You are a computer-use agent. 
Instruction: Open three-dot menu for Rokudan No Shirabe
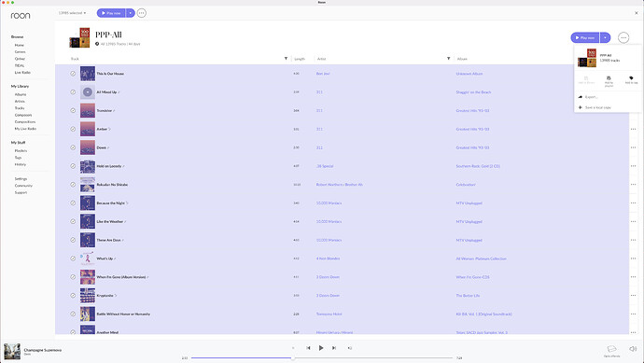[x=633, y=185]
